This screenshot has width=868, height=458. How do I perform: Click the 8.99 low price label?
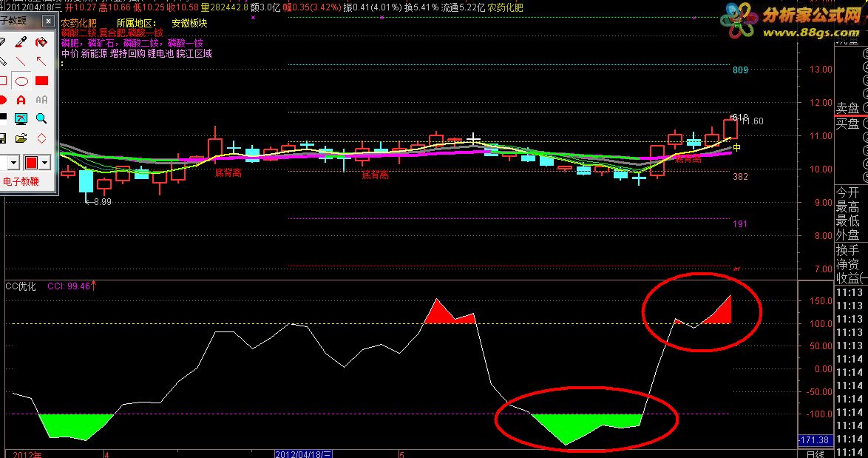pos(103,201)
